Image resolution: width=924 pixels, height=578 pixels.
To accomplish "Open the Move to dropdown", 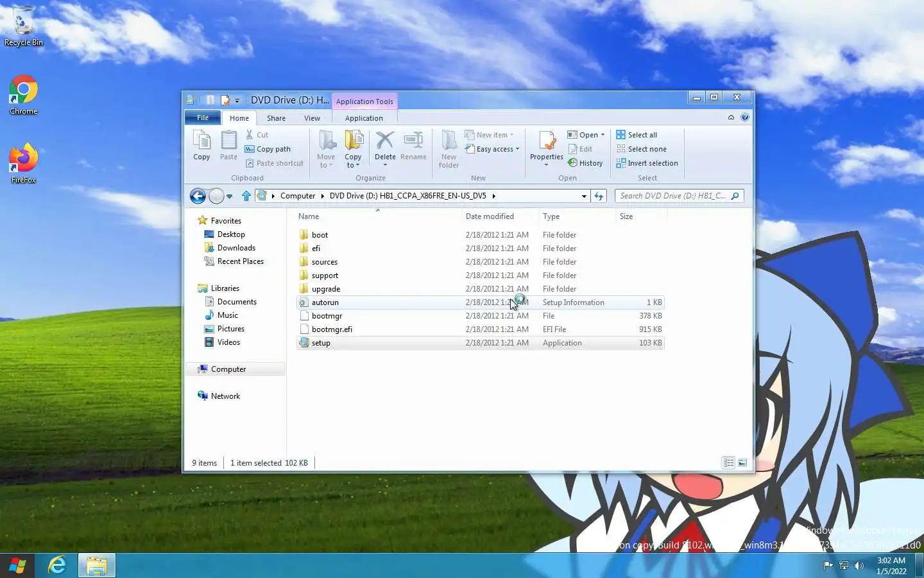I will (326, 149).
